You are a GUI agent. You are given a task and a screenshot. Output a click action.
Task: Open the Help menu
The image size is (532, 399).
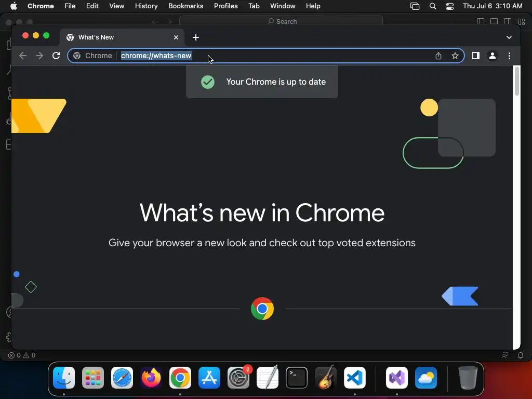(x=313, y=6)
